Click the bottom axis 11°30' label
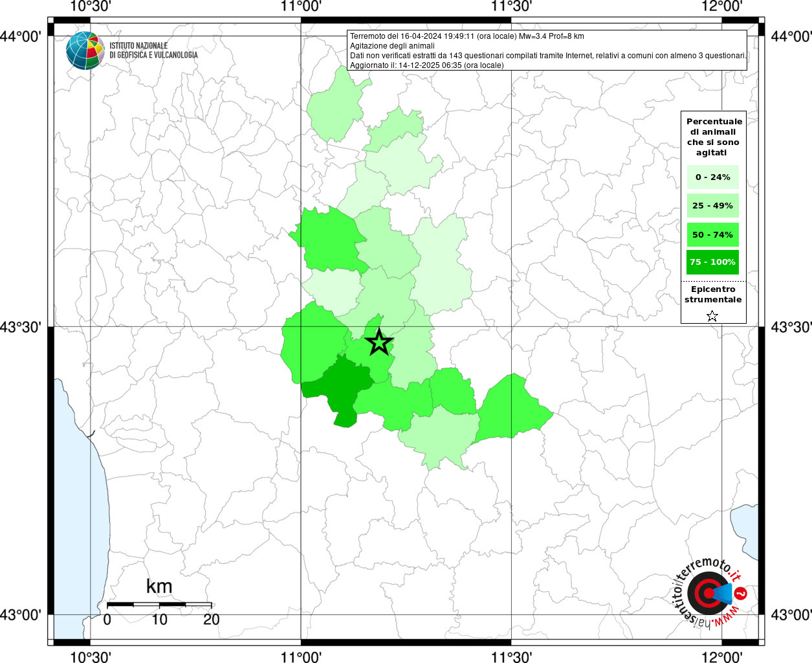Viewport: 812px width, 663px height. tap(512, 657)
